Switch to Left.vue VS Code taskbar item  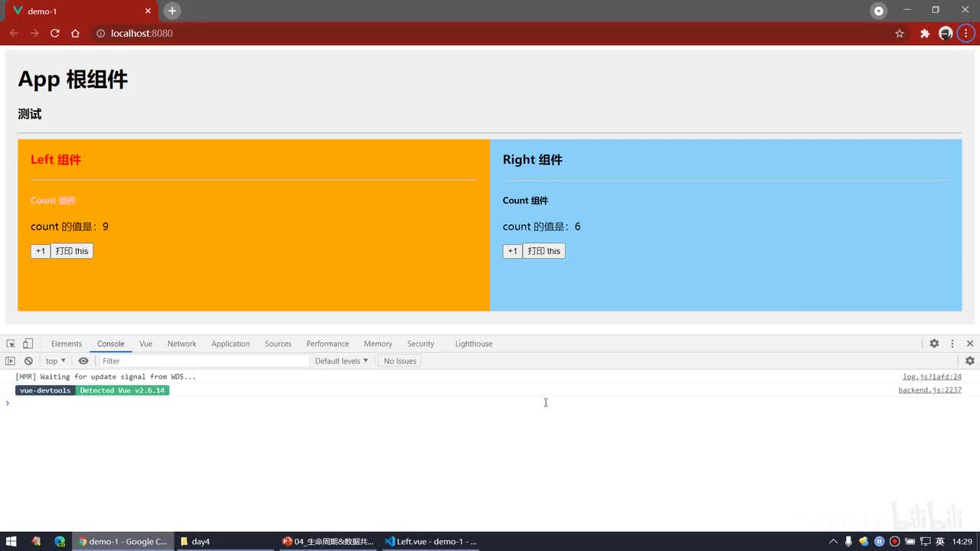coord(430,541)
